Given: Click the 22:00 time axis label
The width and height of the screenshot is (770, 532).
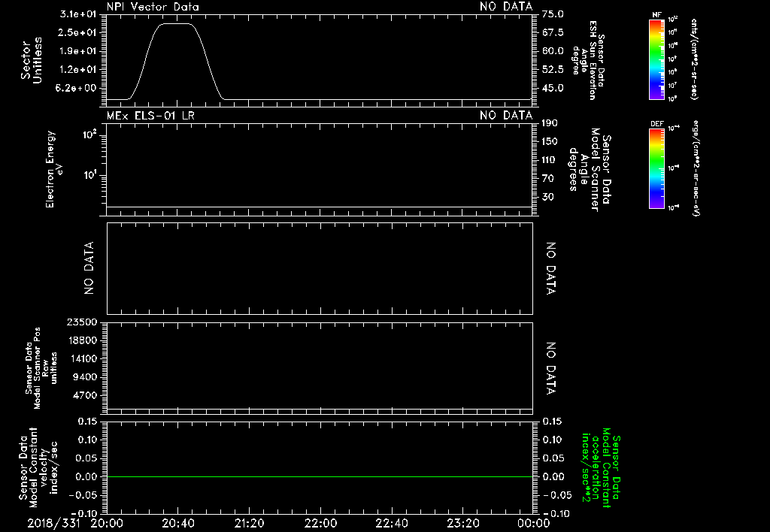Looking at the screenshot, I should [320, 523].
